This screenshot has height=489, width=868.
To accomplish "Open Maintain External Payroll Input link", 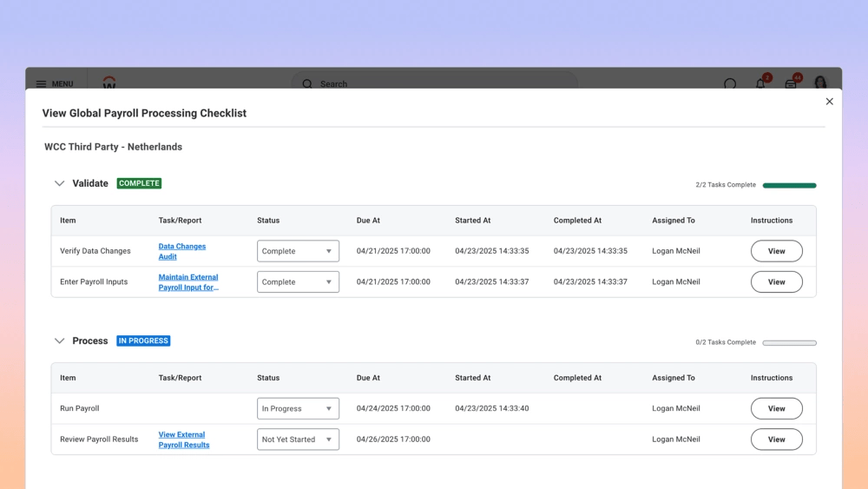I will click(188, 282).
